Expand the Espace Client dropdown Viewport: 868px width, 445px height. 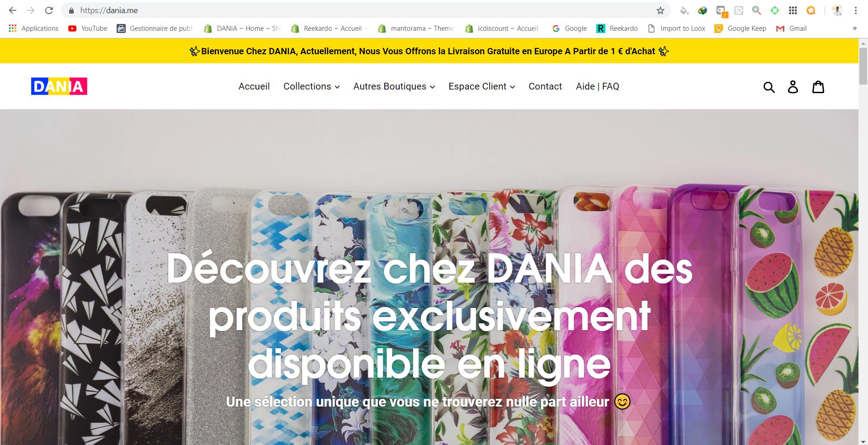(x=482, y=86)
